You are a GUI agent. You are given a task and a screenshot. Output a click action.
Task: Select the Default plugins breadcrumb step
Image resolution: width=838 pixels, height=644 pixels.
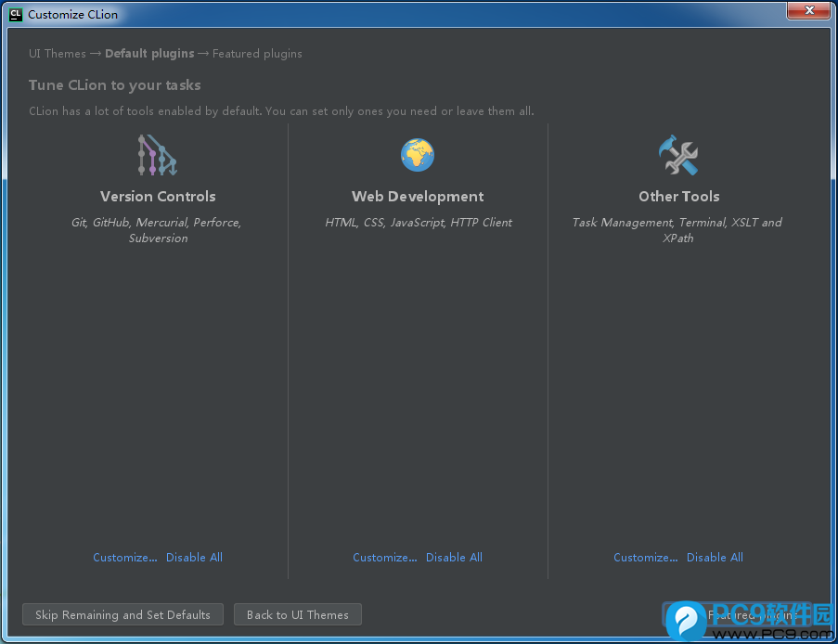(x=149, y=54)
